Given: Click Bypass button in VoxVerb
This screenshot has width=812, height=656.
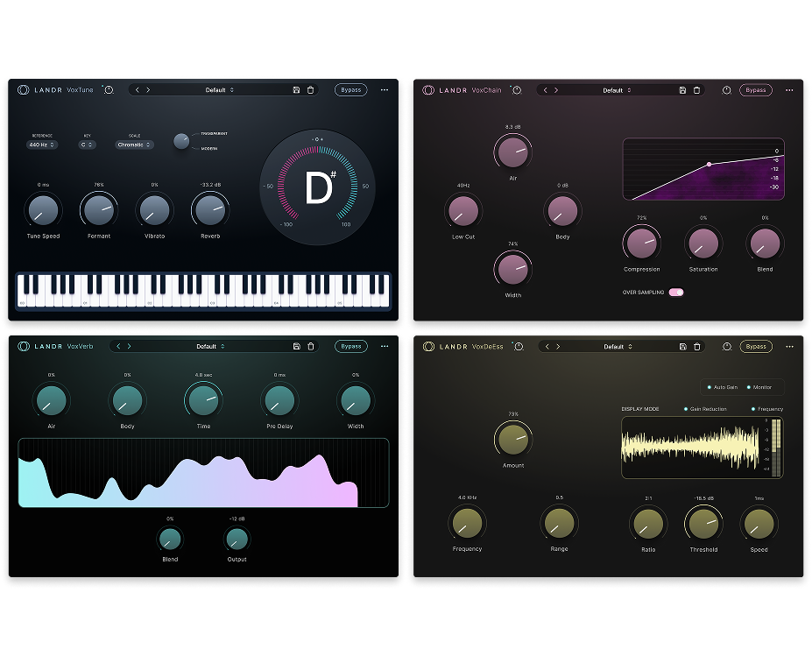Looking at the screenshot, I should tap(351, 346).
